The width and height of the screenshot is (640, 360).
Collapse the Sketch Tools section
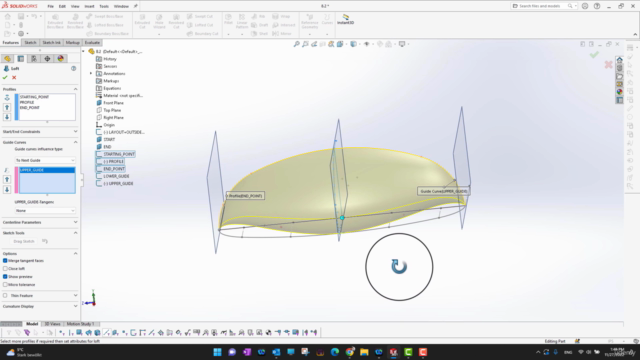(76, 233)
